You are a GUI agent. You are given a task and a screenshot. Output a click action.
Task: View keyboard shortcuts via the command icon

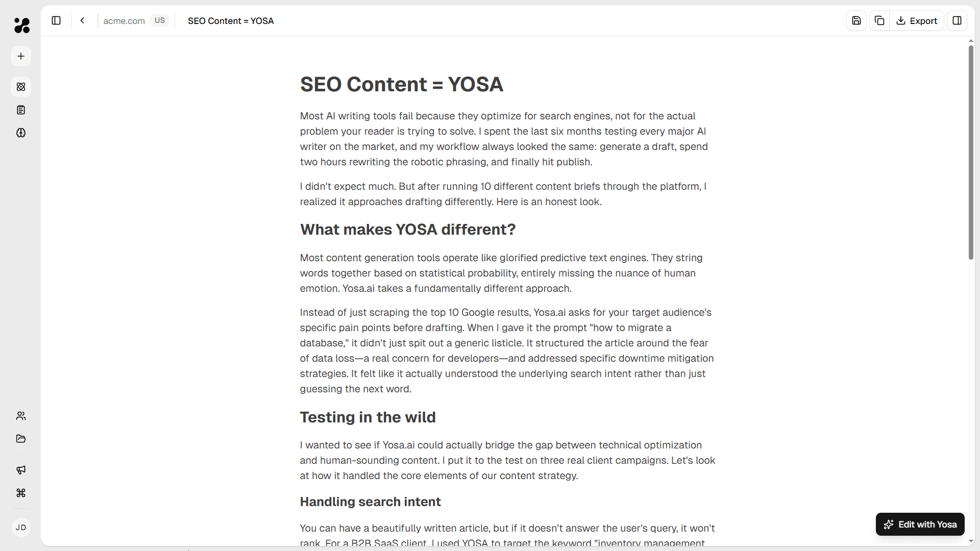pos(21,493)
